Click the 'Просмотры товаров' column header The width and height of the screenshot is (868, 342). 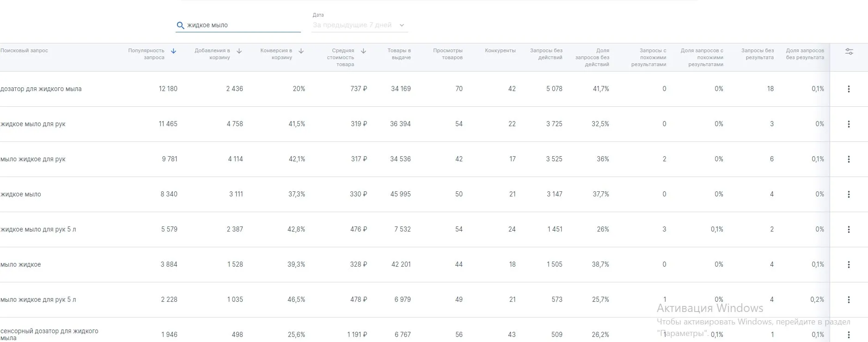[447, 54]
